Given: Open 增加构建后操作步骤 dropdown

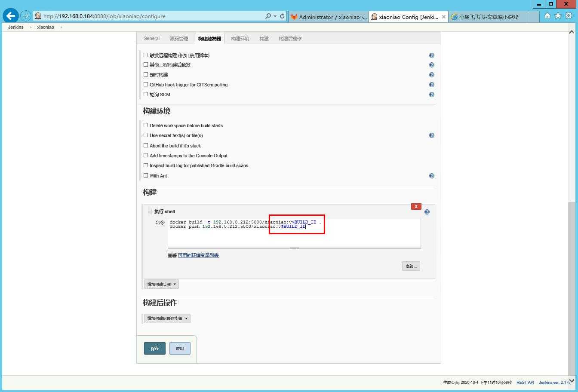Looking at the screenshot, I should point(167,318).
